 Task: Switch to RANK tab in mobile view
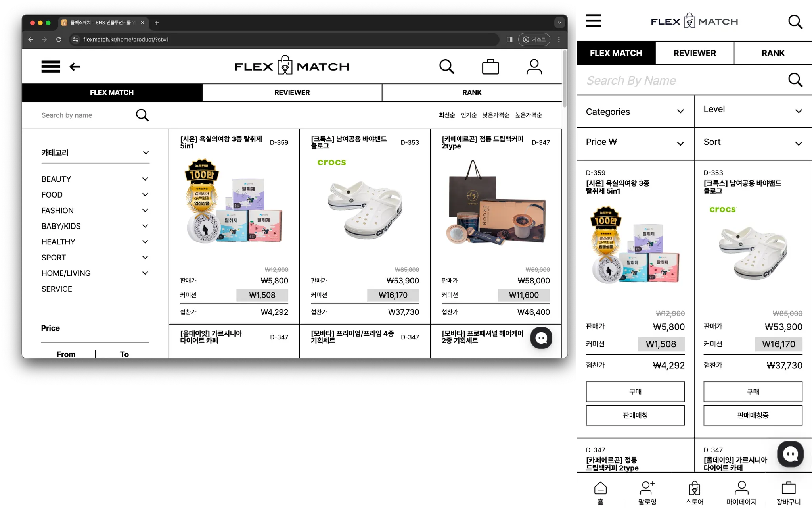point(773,53)
